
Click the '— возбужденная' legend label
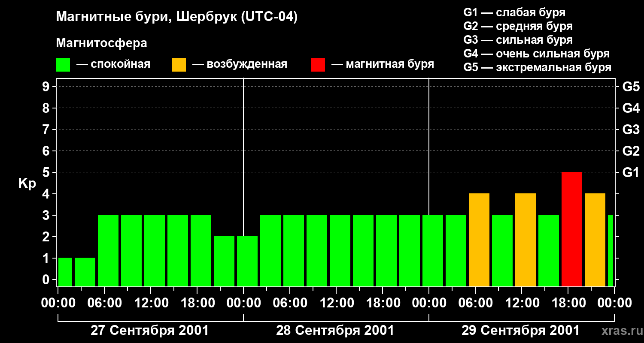point(240,64)
